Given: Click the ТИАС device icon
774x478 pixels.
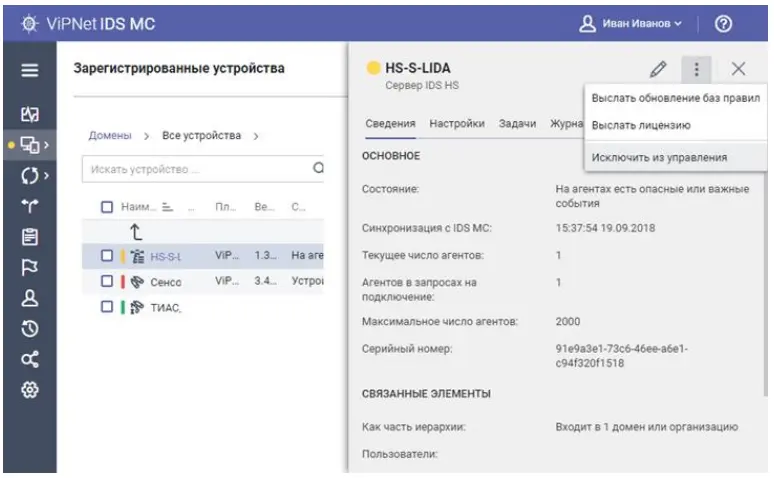Looking at the screenshot, I should coord(137,308).
